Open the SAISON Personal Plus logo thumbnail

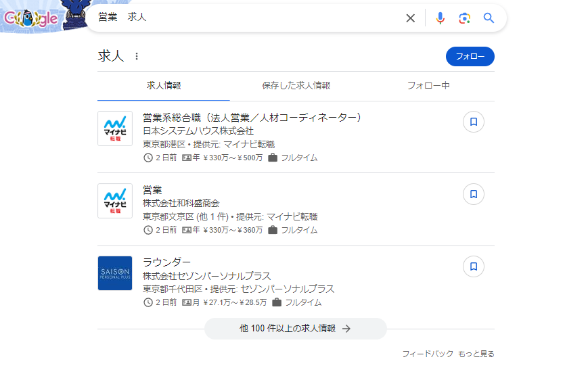(x=115, y=273)
